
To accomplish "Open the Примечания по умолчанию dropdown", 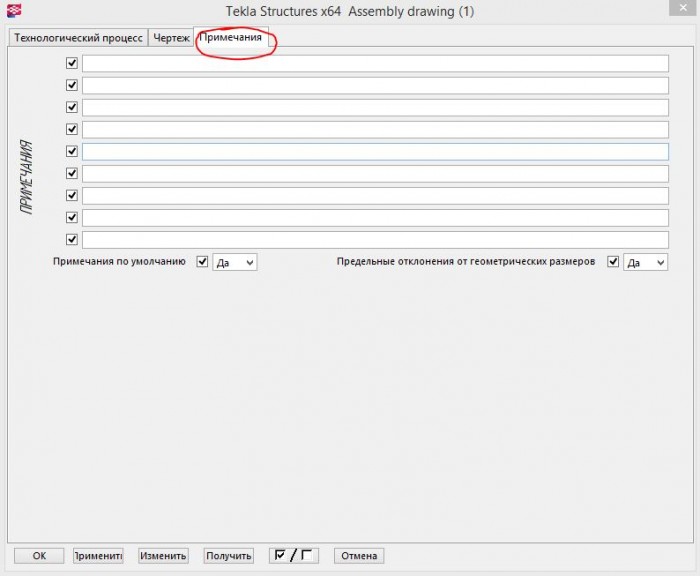I will click(235, 263).
